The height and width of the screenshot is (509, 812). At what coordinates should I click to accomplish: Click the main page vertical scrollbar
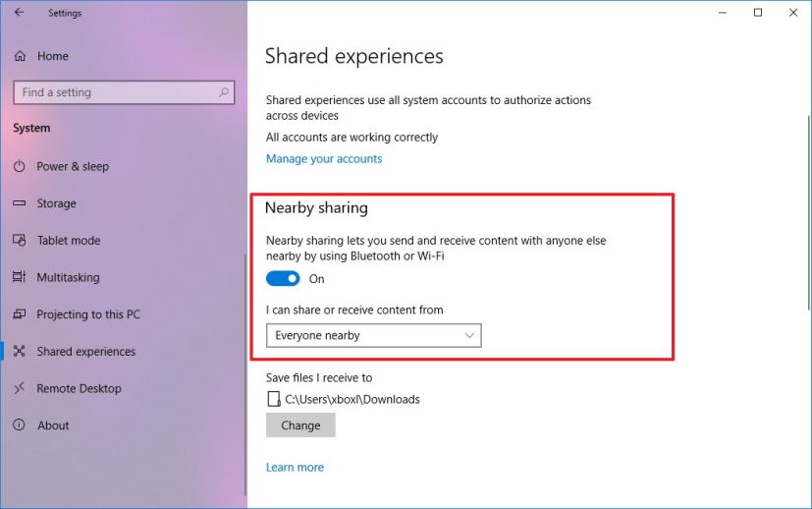click(808, 212)
